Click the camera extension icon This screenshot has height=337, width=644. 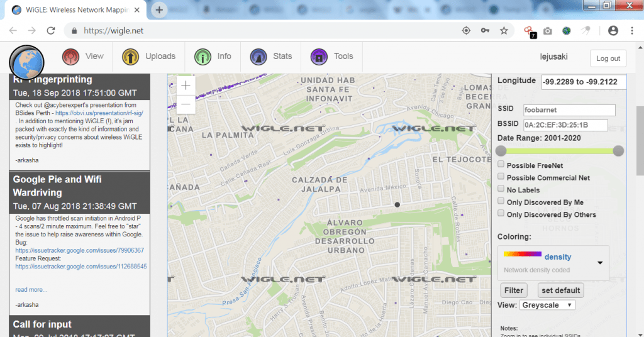tap(548, 31)
